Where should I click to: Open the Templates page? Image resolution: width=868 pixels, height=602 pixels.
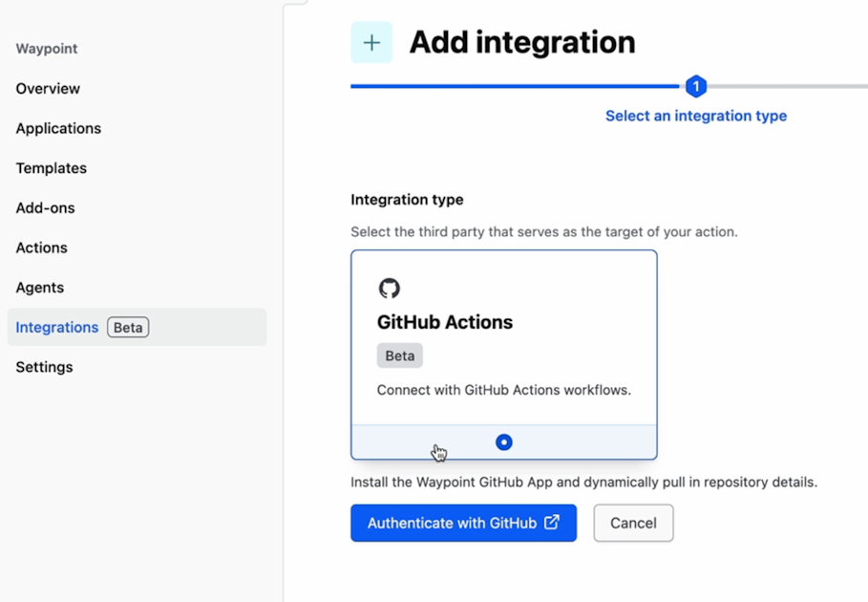coord(51,168)
